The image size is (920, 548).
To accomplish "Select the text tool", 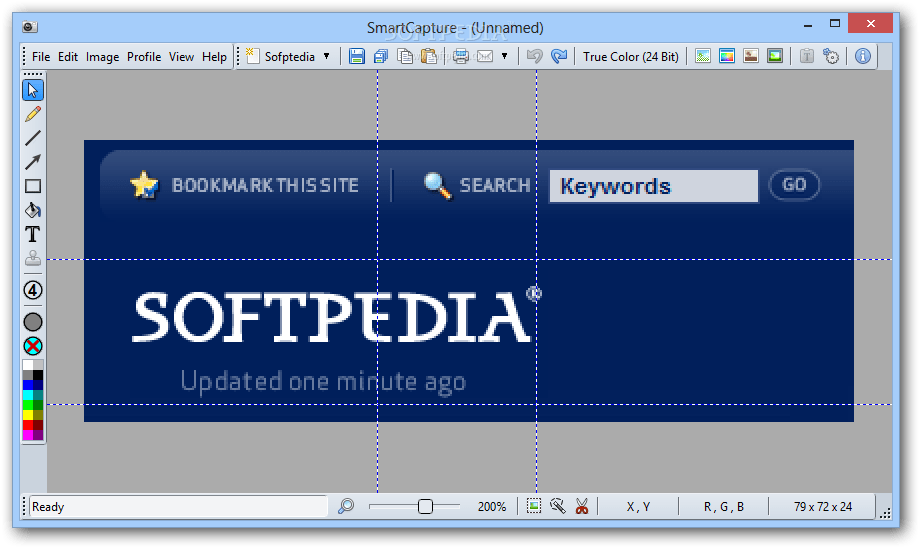I will [33, 234].
